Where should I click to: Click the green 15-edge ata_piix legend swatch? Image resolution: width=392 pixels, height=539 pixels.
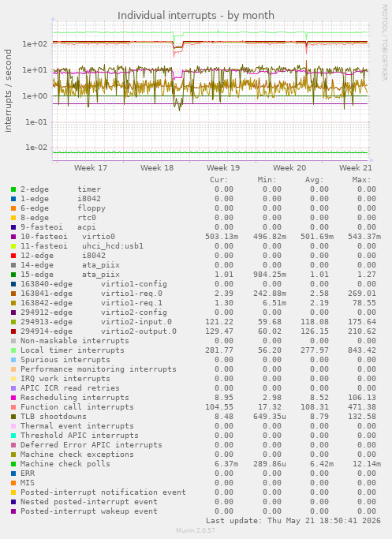[x=13, y=275]
